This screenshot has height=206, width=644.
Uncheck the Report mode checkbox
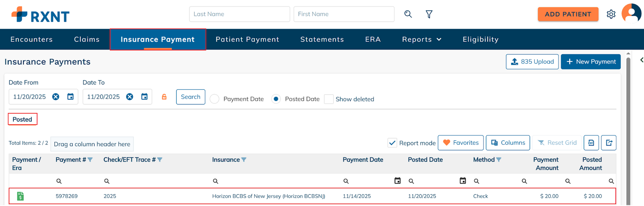(x=392, y=143)
